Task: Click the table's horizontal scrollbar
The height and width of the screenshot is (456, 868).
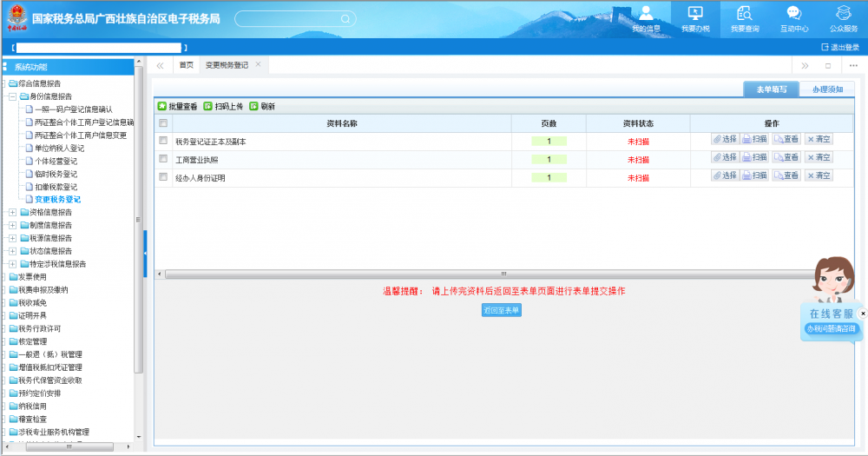Action: pos(503,274)
